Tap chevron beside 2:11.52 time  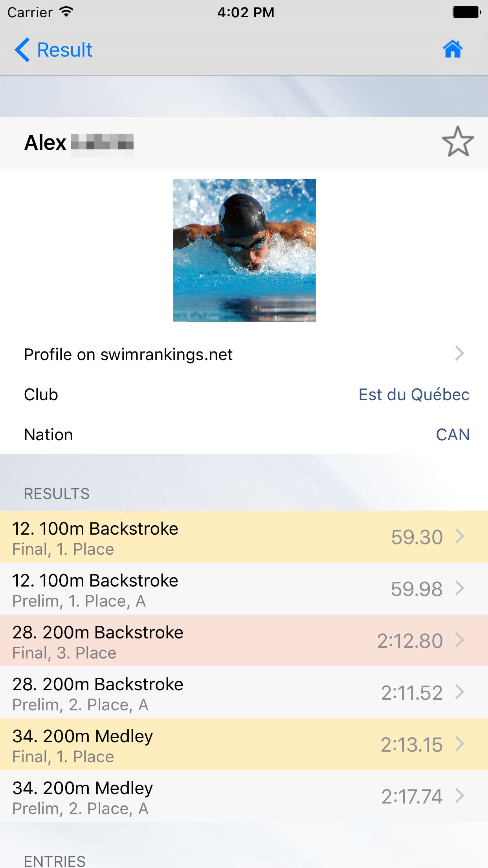pos(460,692)
